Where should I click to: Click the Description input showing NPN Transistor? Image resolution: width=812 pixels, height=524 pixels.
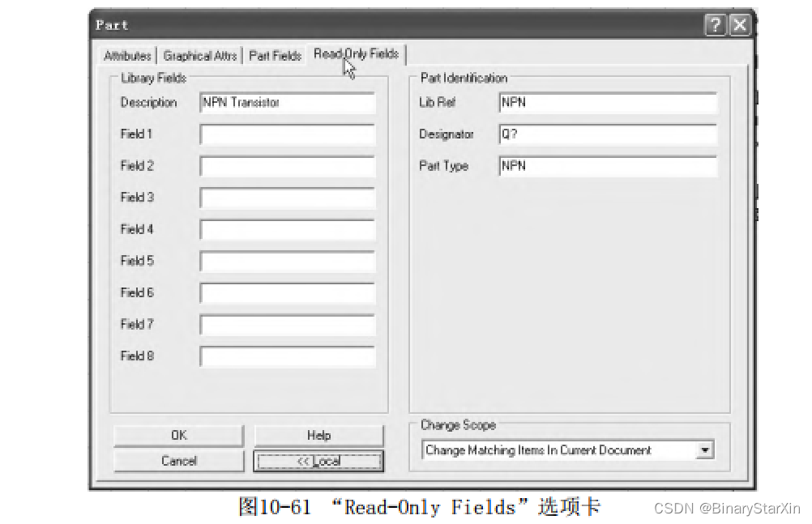tap(288, 103)
